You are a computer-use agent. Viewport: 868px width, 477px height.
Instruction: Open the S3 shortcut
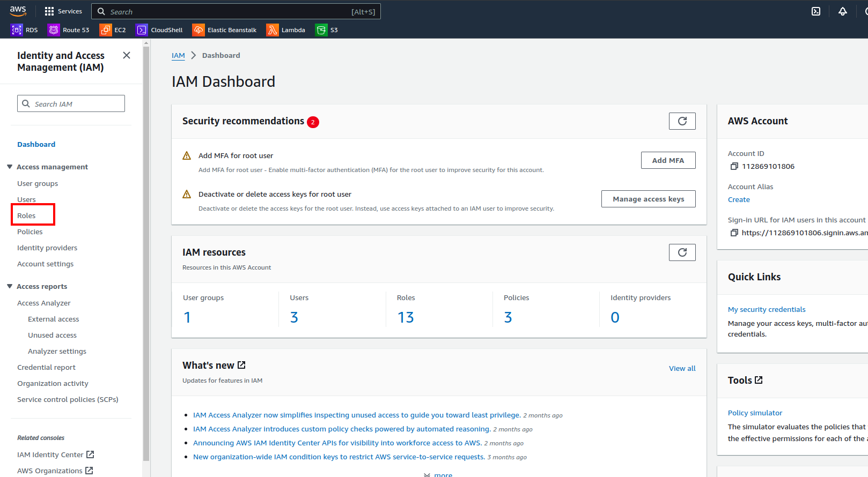point(327,30)
